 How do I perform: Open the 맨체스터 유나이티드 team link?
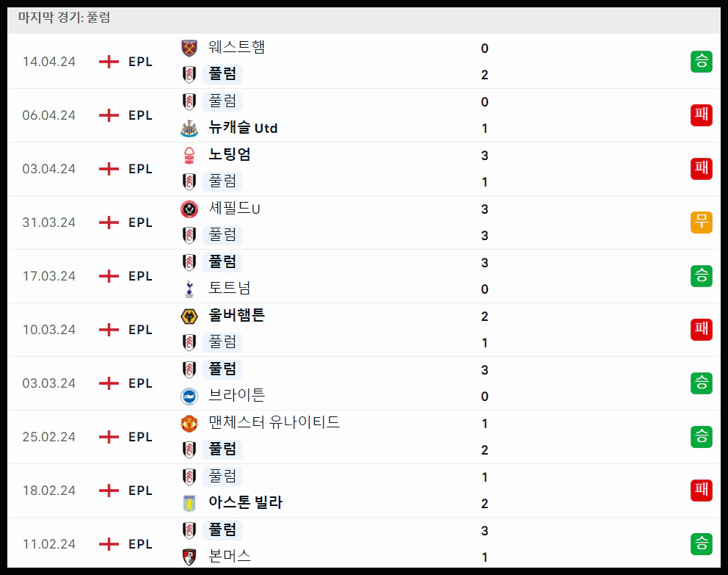pos(274,422)
